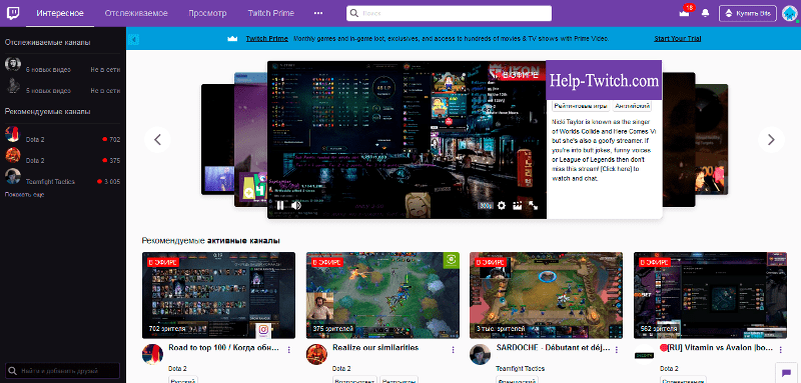Select the Отслеживаемое tab
Screen dimensions: 801x383
pos(136,13)
